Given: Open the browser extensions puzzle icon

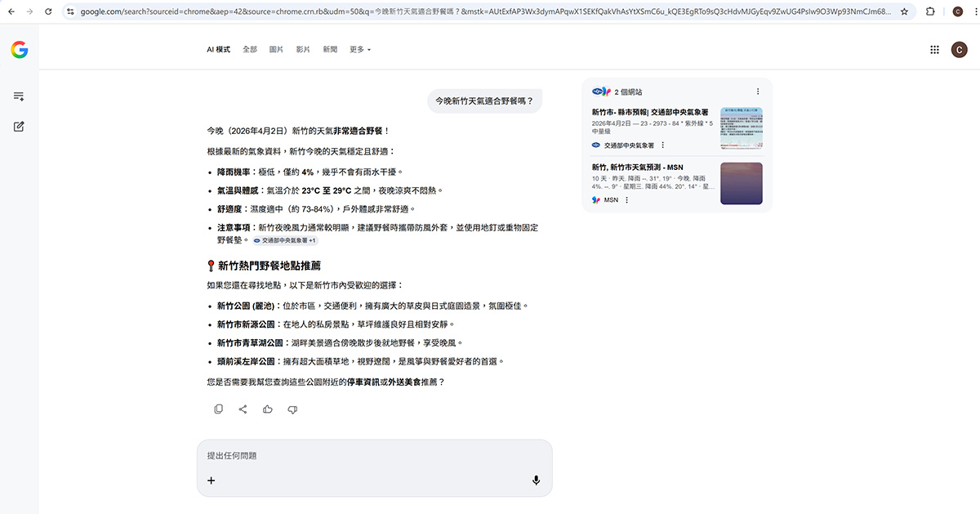Looking at the screenshot, I should click(x=930, y=12).
